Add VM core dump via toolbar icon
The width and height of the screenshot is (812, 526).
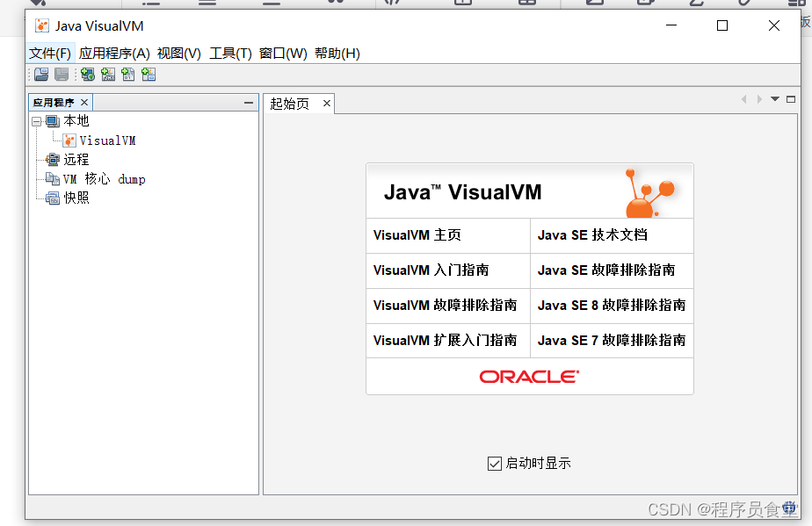[x=128, y=75]
